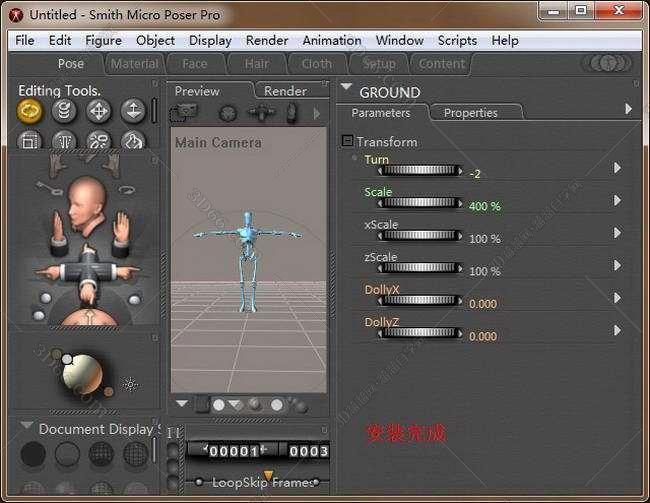650x503 pixels.
Task: Select the Taper editing tool
Action: click(x=64, y=140)
